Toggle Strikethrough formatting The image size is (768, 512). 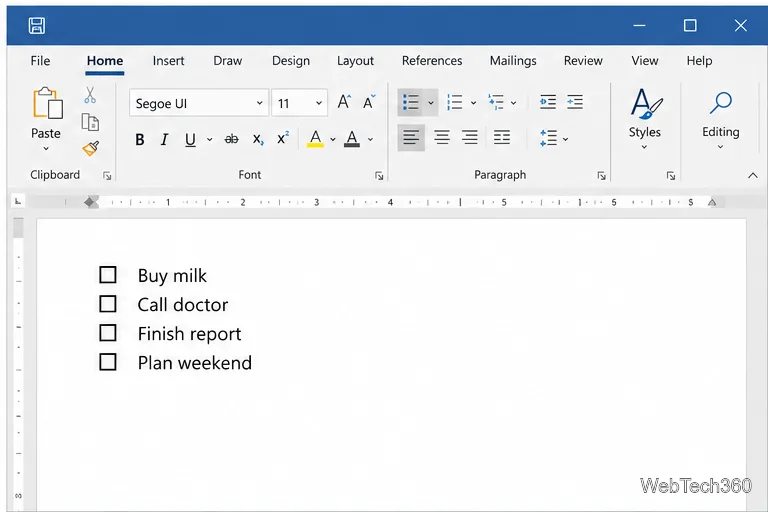coord(231,140)
